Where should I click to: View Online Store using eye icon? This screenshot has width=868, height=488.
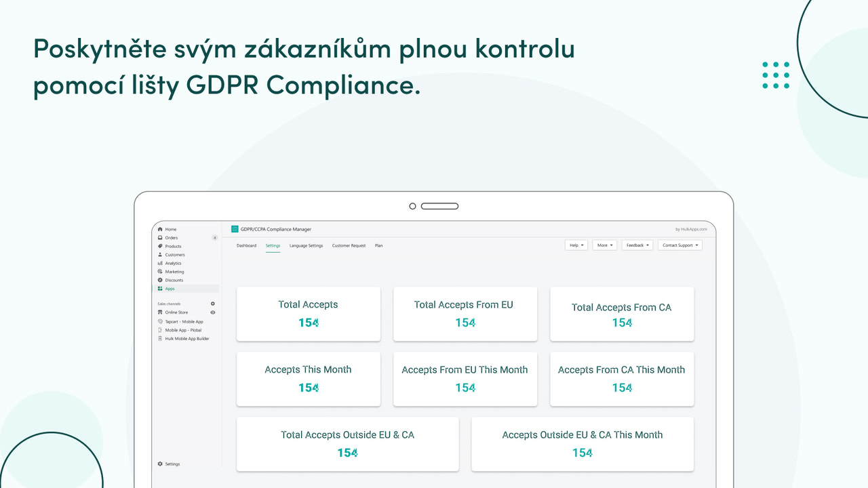[x=213, y=312]
